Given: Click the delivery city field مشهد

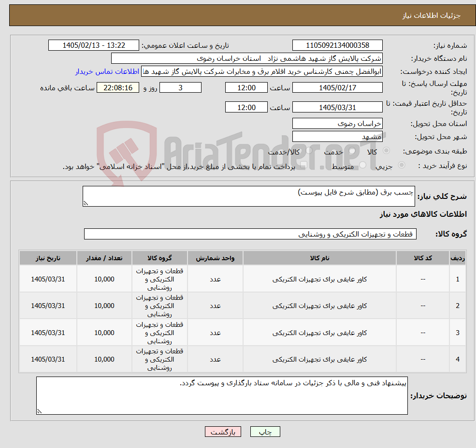Looking at the screenshot, I should click(x=337, y=137).
